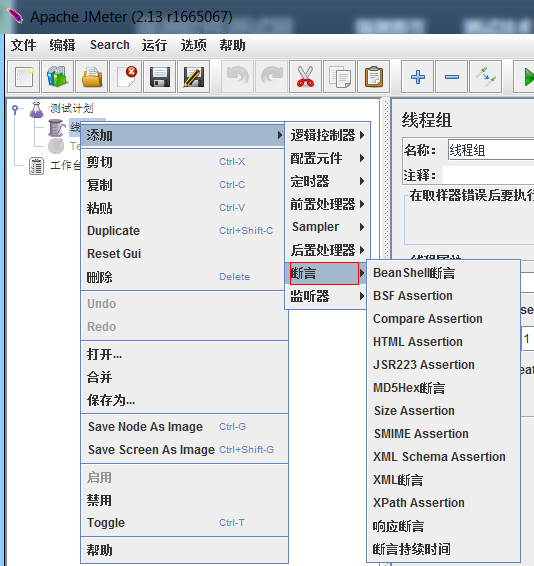534x566 pixels.
Task: Add a 断言持续时间 duration assertion
Action: (x=443, y=549)
